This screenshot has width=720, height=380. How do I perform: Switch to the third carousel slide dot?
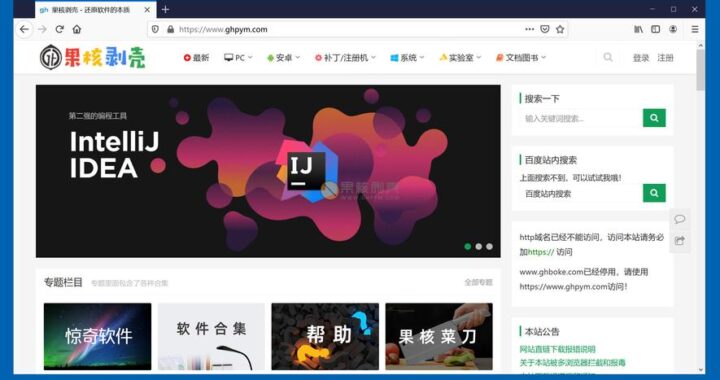[x=489, y=246]
